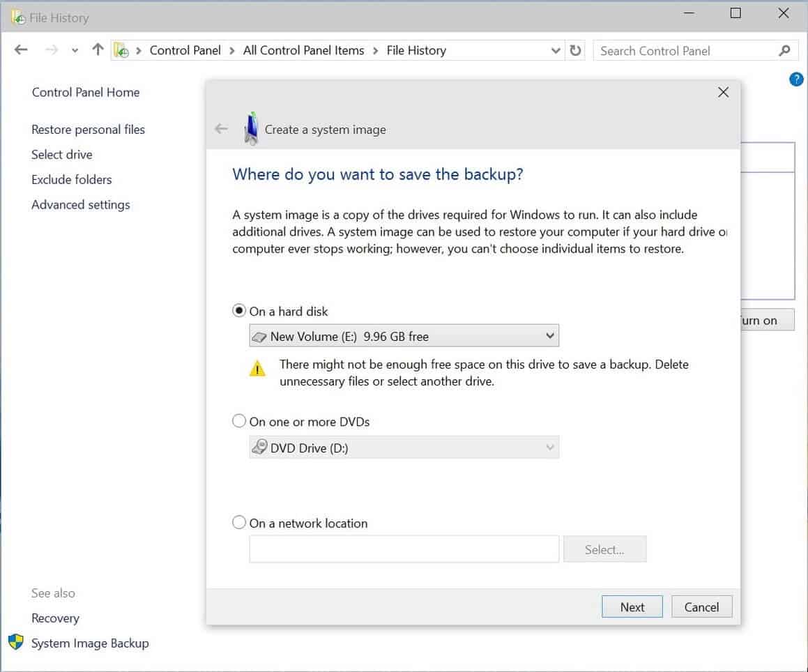Image resolution: width=808 pixels, height=672 pixels.
Task: Select the On one or more DVDs option
Action: click(239, 420)
